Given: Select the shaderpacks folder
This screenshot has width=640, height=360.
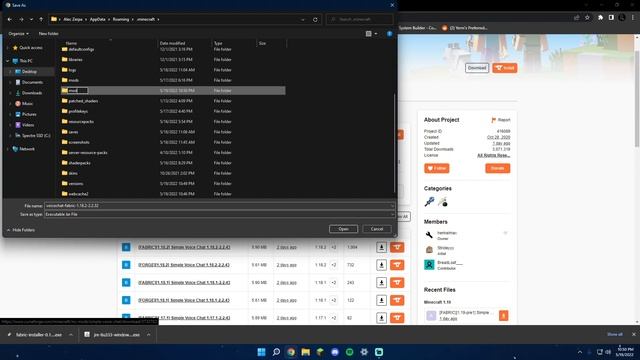Looking at the screenshot, I should tap(79, 163).
